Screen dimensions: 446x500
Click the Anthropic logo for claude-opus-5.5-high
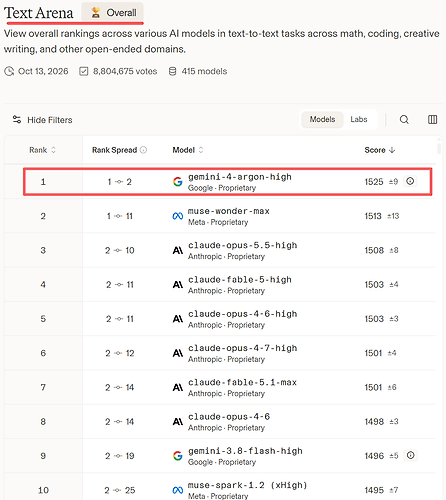tap(178, 250)
